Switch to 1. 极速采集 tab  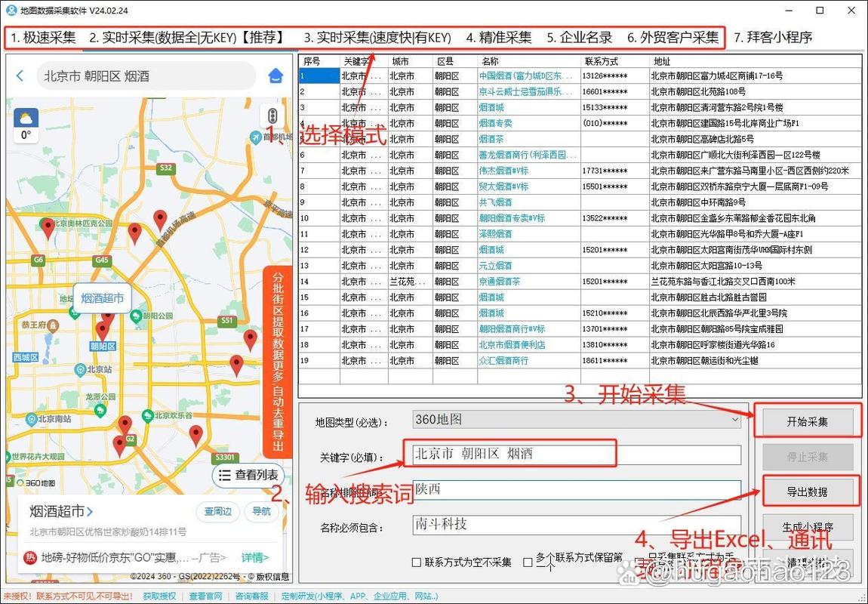tap(43, 38)
